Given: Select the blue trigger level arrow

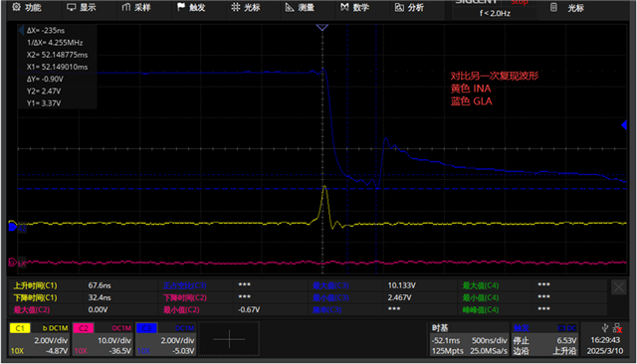Looking at the screenshot, I should (624, 125).
